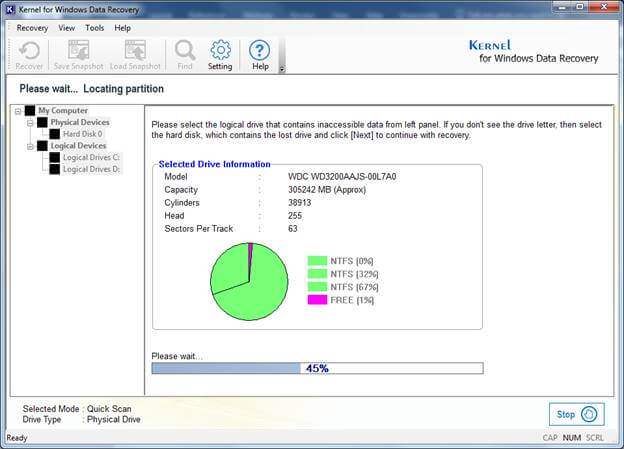Screen dimensions: 624x449
Task: Open the Tools menu
Action: click(95, 28)
